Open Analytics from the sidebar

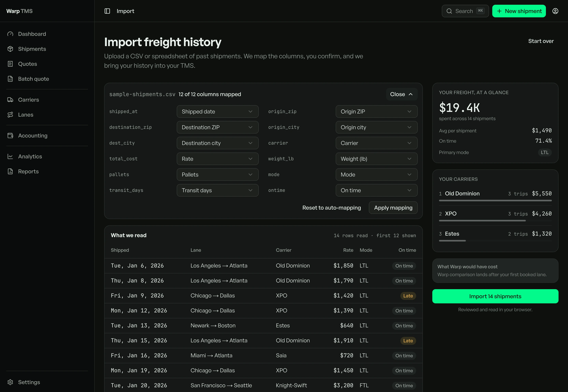tap(47, 156)
